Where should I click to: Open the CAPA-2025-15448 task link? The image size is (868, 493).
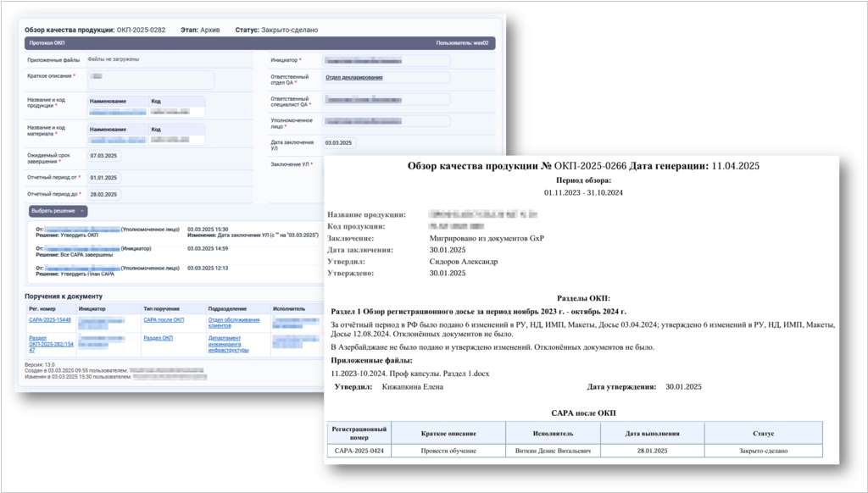[52, 320]
